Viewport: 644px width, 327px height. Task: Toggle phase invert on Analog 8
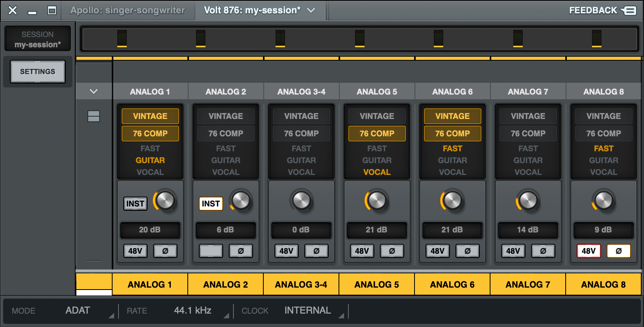pyautogui.click(x=618, y=251)
